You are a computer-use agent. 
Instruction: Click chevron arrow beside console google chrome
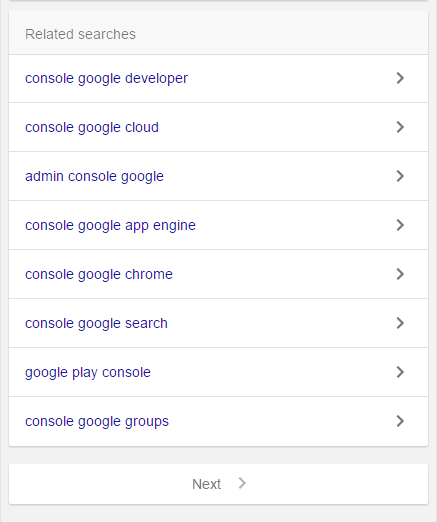click(x=400, y=274)
